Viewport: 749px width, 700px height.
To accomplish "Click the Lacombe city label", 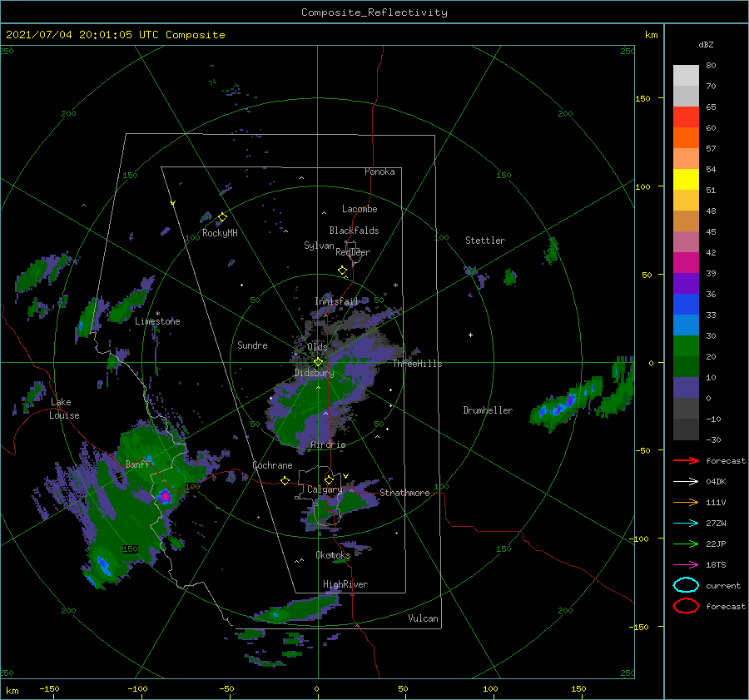I will [360, 209].
